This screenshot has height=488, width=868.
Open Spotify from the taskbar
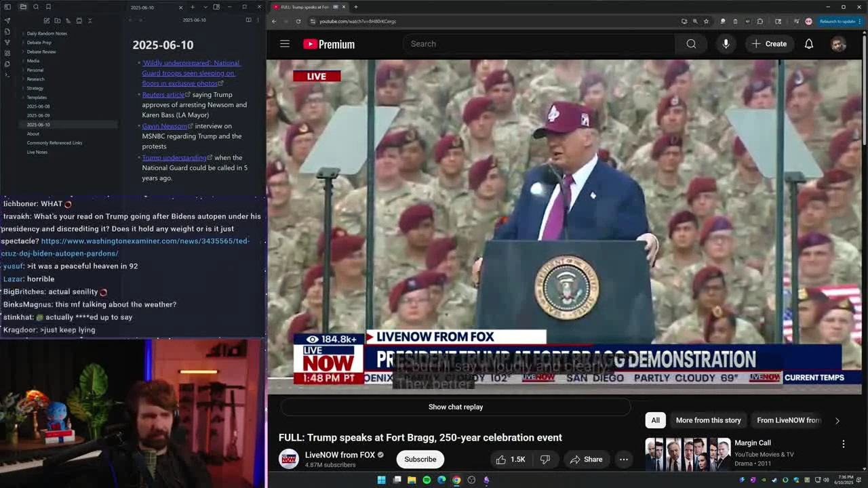tap(427, 480)
